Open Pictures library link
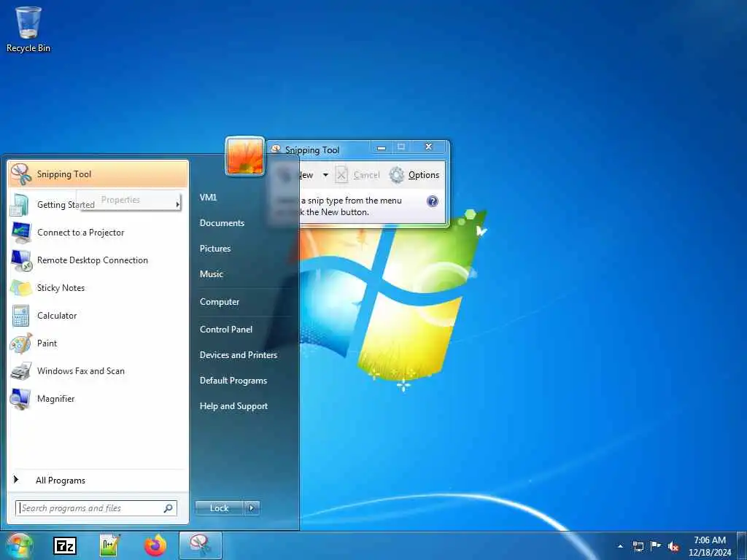The width and height of the screenshot is (747, 560). (x=215, y=249)
